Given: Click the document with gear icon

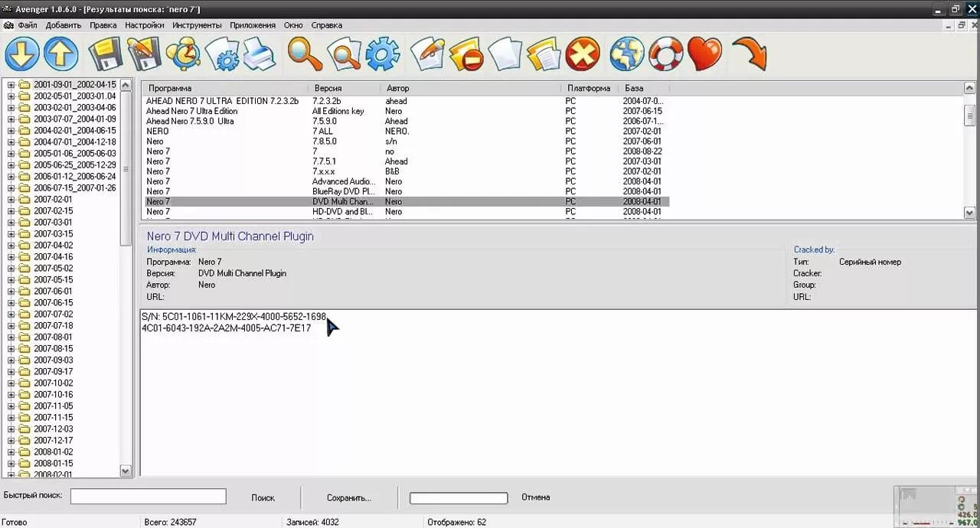Looking at the screenshot, I should click(221, 54).
